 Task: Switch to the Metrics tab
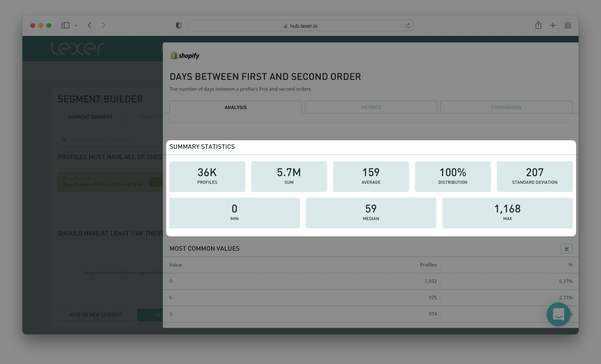click(371, 107)
